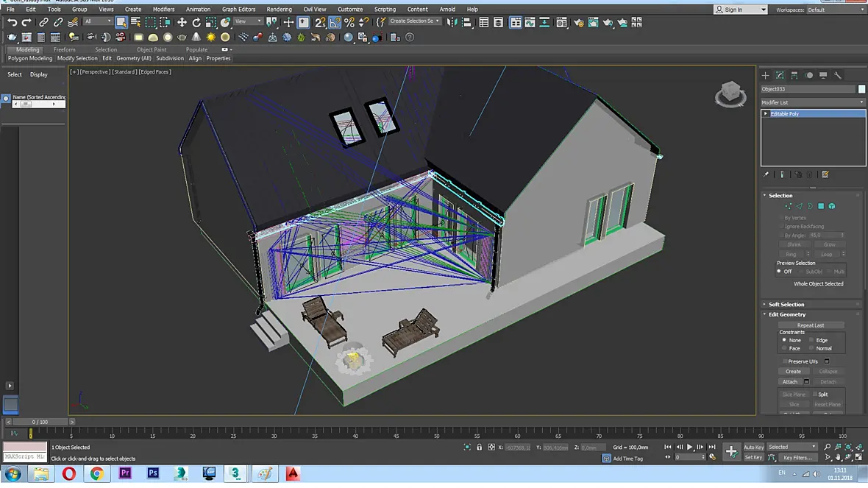Viewport: 868px width, 488px height.
Task: Expand the Soft Selection rollout
Action: click(x=786, y=304)
